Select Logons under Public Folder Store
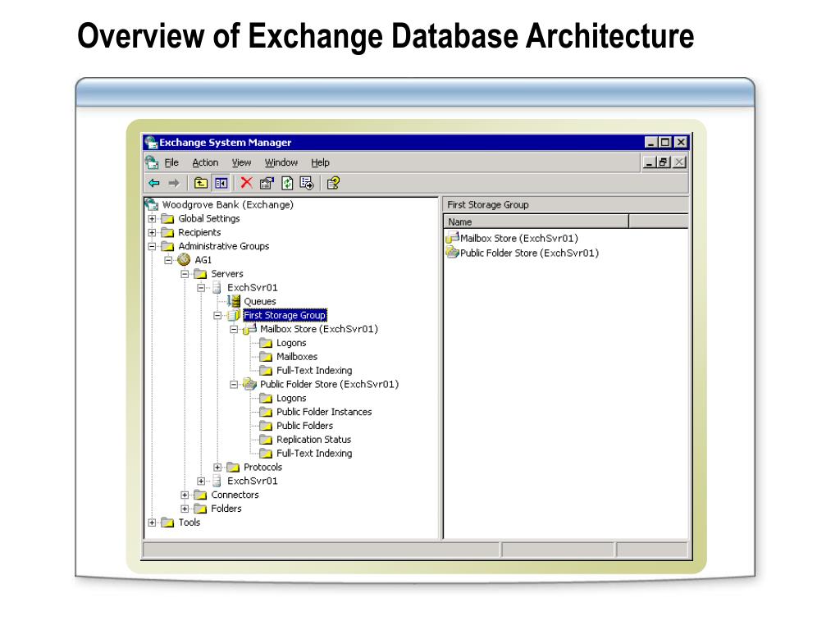This screenshot has height=630, width=840. tap(291, 398)
